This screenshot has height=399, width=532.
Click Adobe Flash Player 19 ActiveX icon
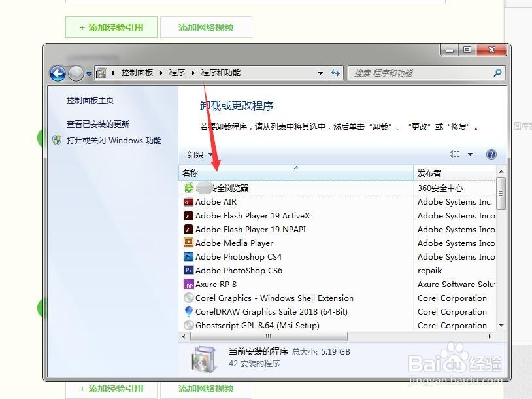(x=188, y=216)
